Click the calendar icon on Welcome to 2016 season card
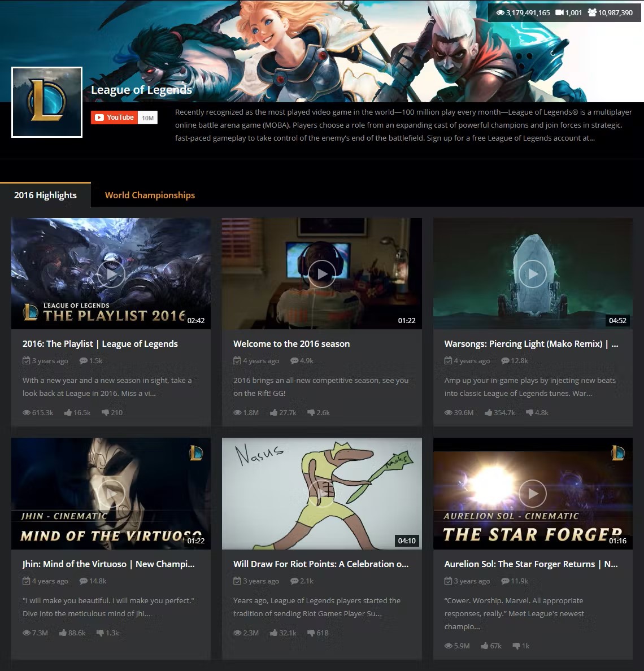 237,360
